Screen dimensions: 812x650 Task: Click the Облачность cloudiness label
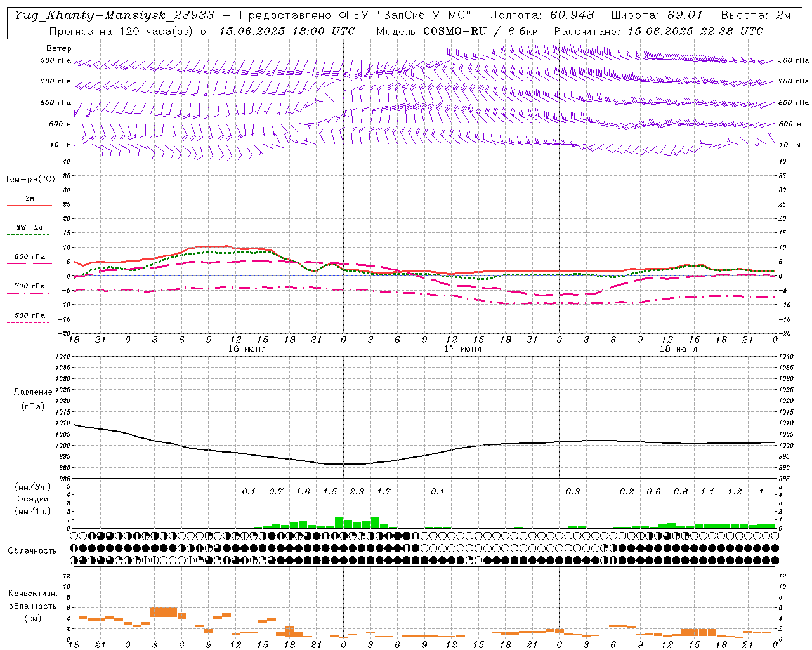point(32,550)
